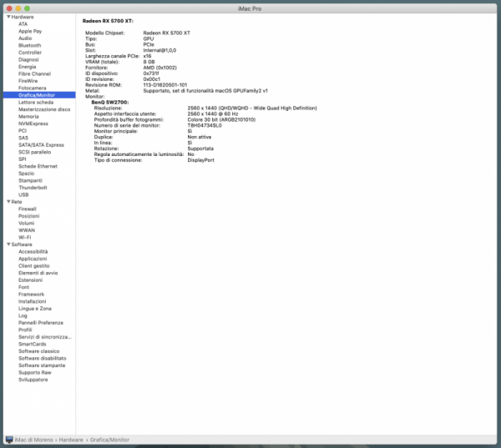Screen dimensions: 501x448
Task: Click the iMac computer icon in path bar
Action: (x=9, y=440)
